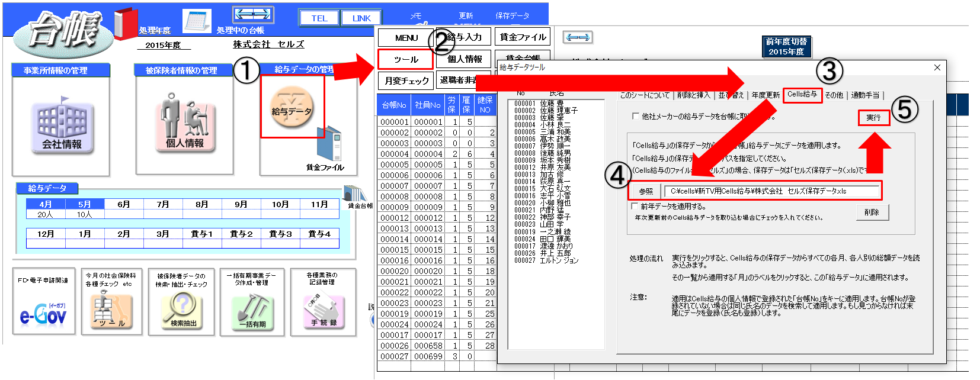Viewport: 980px width, 380px height.
Task: Open the 年度更新 tab
Action: pos(766,95)
